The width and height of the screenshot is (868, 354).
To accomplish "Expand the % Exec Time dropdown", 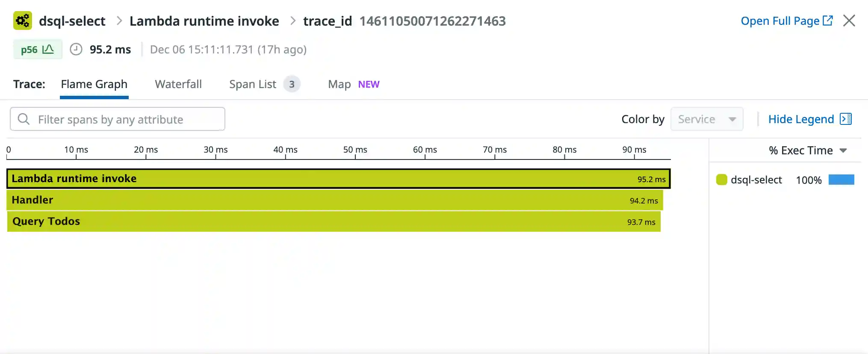I will pyautogui.click(x=807, y=150).
